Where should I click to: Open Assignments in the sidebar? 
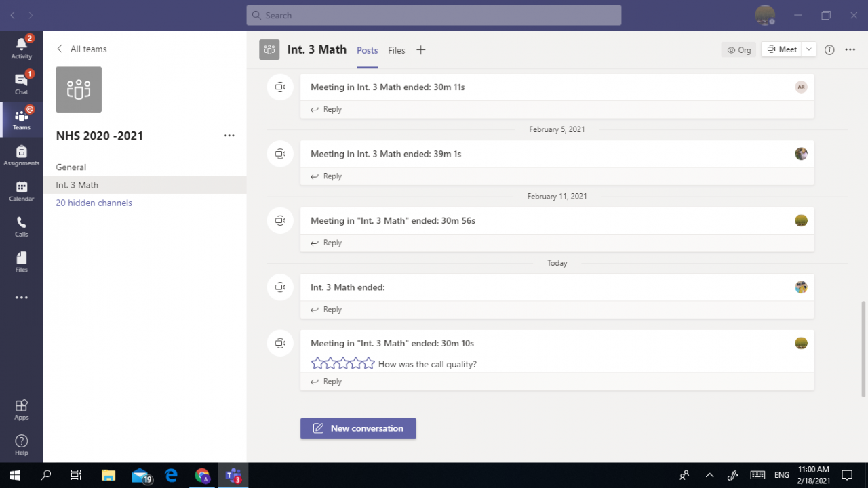22,155
